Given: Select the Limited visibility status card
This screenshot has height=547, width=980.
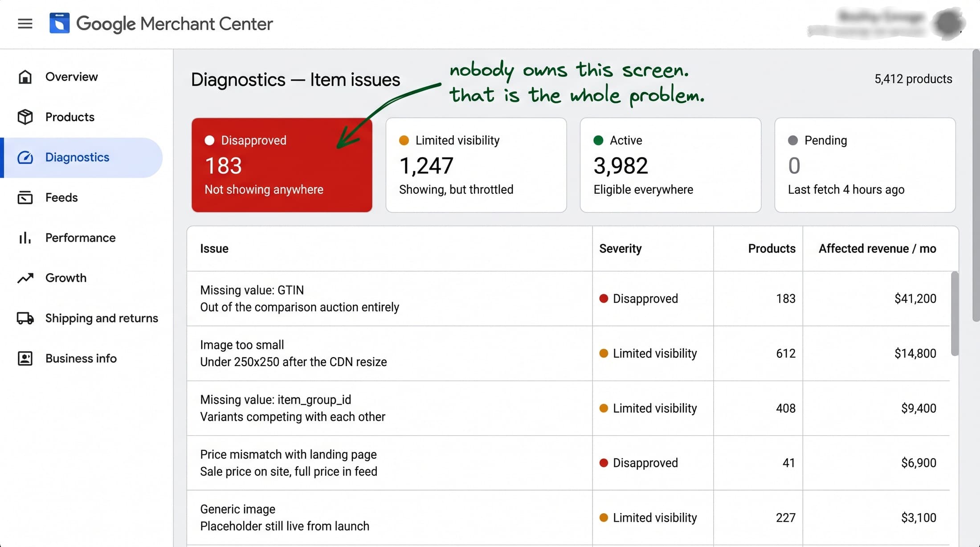Looking at the screenshot, I should point(476,165).
